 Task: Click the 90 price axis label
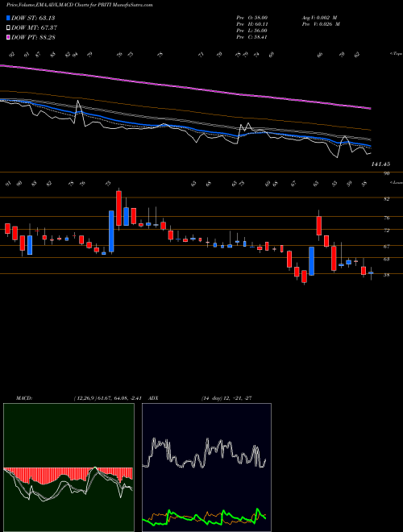coord(386,173)
